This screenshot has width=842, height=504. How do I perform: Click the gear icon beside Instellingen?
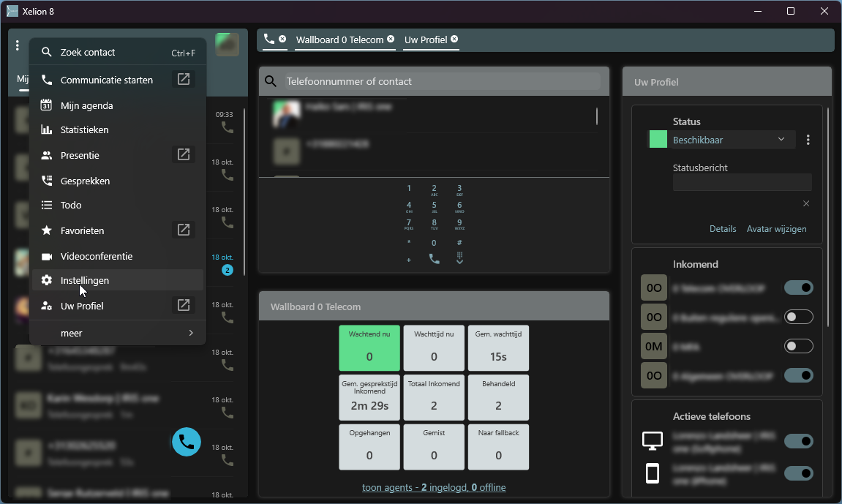(x=47, y=280)
